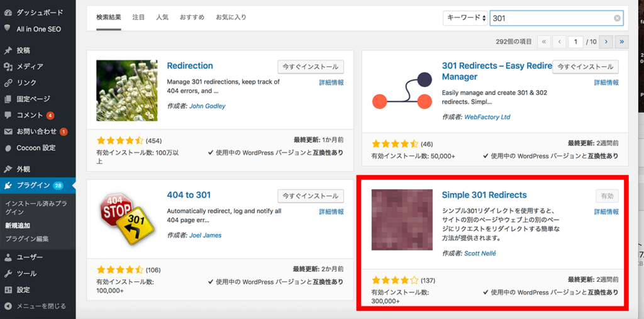Click the media icon beside メディア
Screen dimensions: 644x319
click(8, 67)
